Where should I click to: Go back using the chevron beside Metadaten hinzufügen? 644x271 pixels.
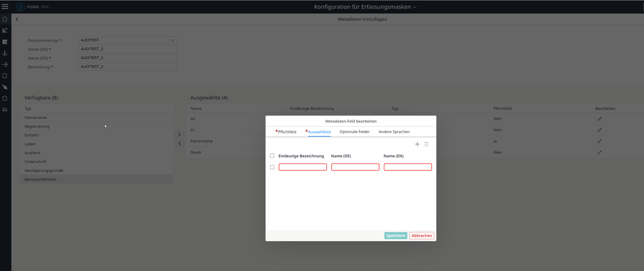[x=17, y=19]
